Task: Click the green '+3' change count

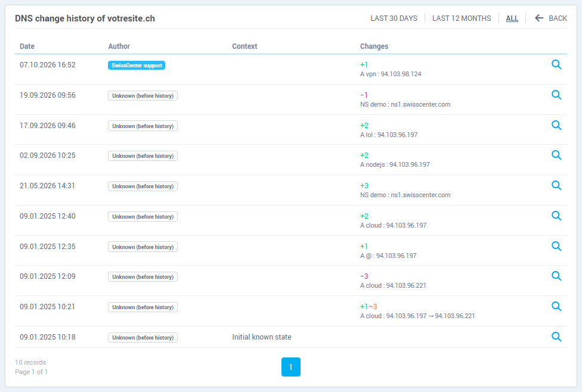Action: point(364,186)
